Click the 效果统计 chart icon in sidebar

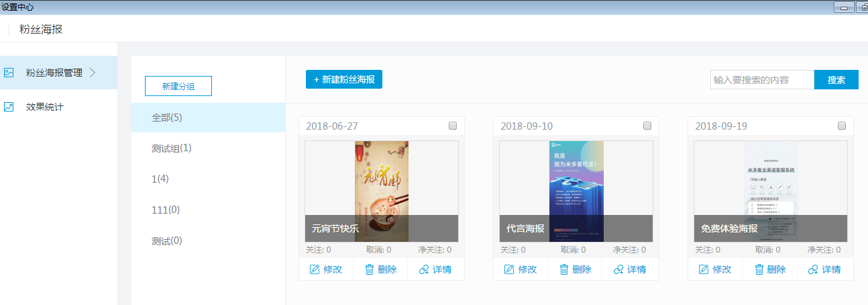9,107
